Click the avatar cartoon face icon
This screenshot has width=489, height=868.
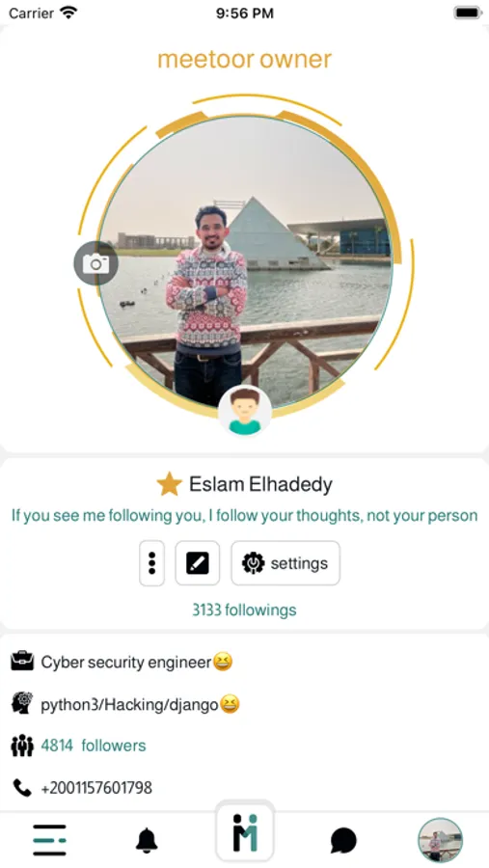245,411
